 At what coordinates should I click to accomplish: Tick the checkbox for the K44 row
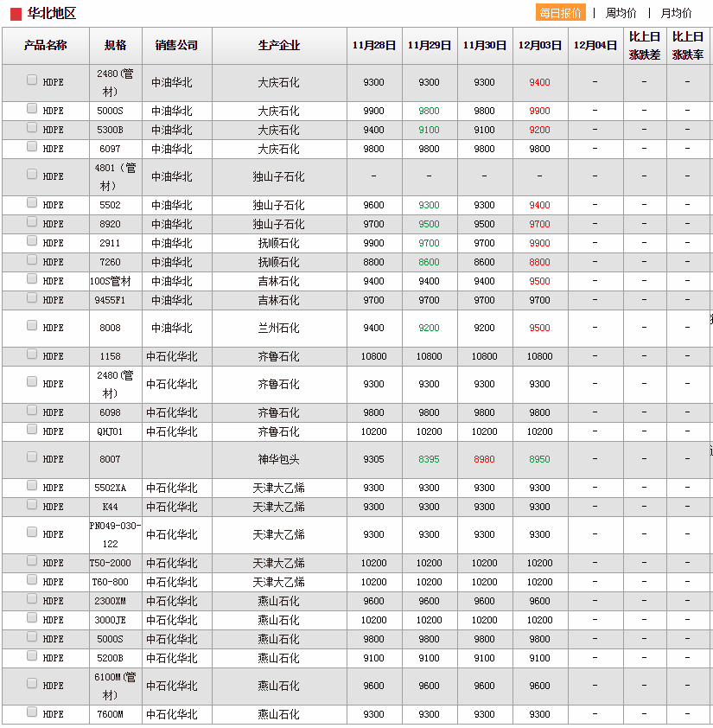32,505
